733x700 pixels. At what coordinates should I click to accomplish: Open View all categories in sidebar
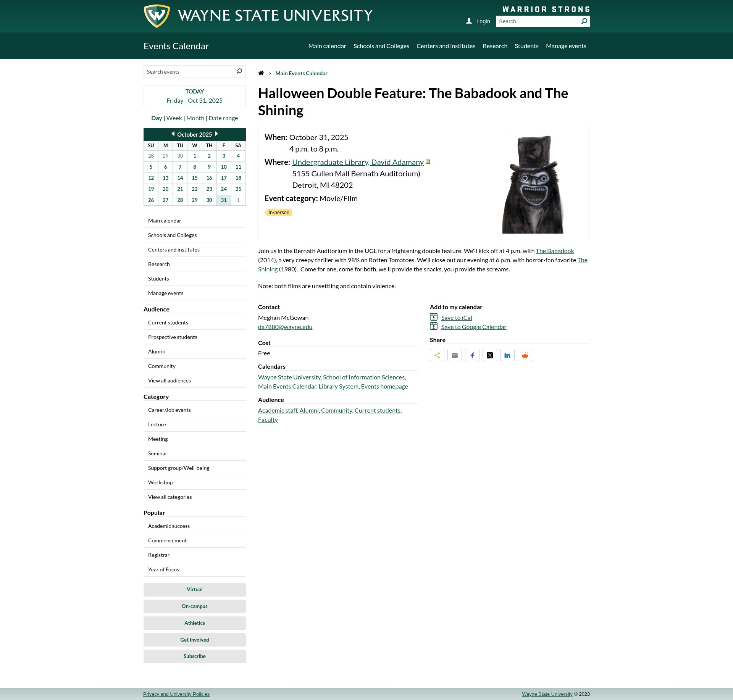pos(195,497)
